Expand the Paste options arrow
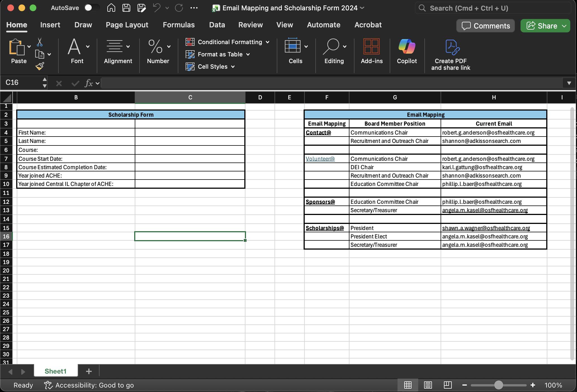577x392 pixels. [x=29, y=47]
